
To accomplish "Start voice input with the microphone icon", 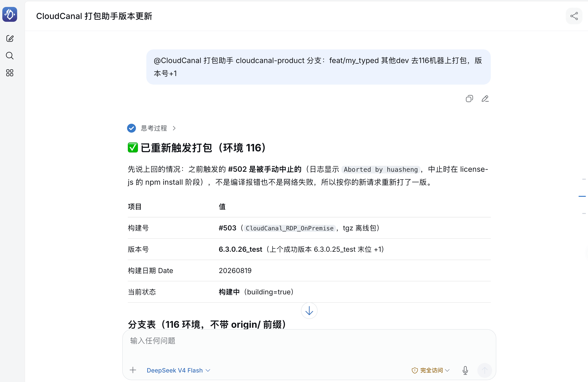I will (x=465, y=370).
